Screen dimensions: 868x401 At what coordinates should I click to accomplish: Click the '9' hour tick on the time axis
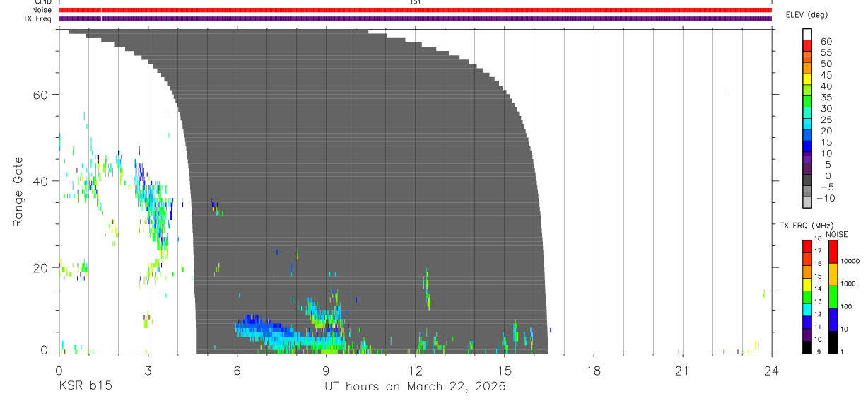coord(326,371)
